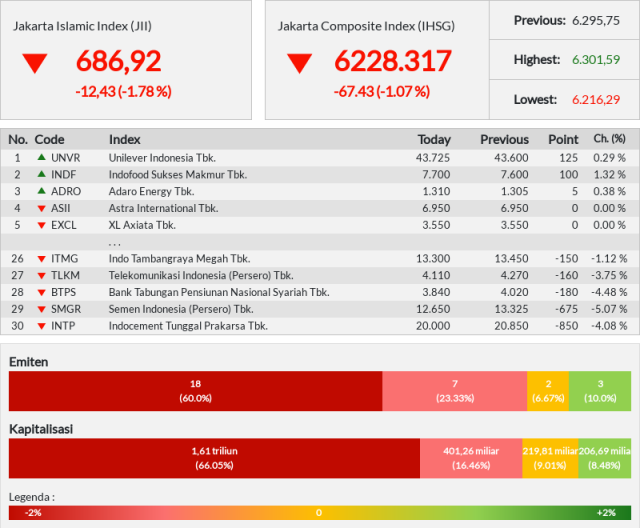Select the dark red 18 (60.0%) Emiten segment

(x=196, y=391)
